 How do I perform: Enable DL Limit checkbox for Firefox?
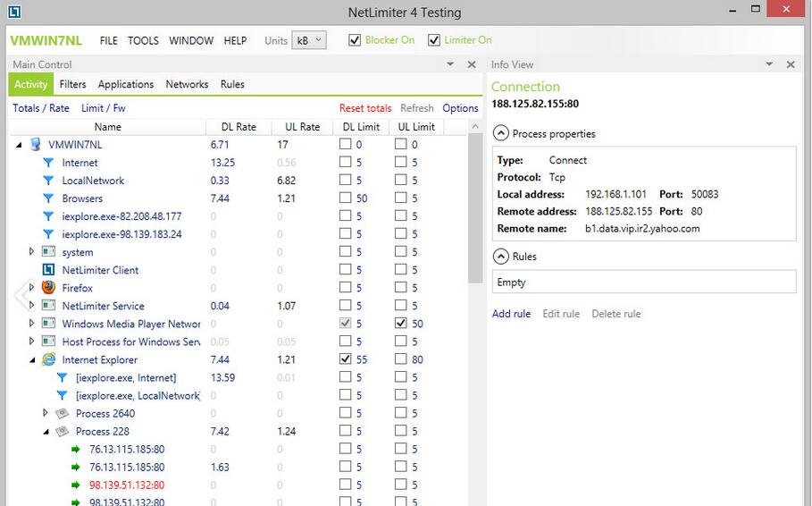point(346,287)
